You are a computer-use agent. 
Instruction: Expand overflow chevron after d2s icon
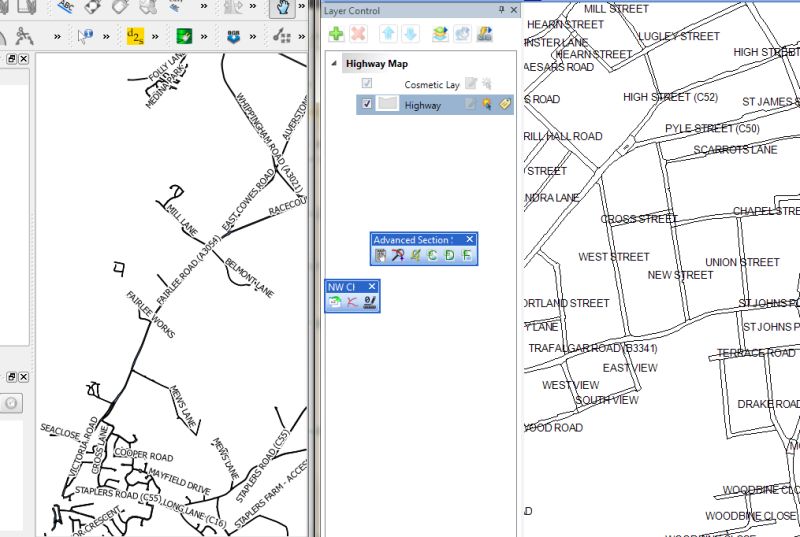(x=155, y=36)
